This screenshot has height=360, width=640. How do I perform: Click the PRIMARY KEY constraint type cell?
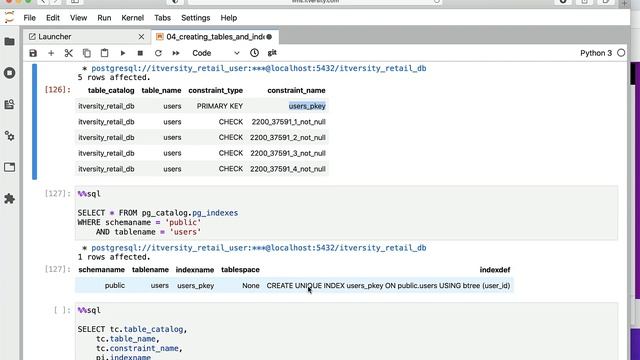coord(220,106)
